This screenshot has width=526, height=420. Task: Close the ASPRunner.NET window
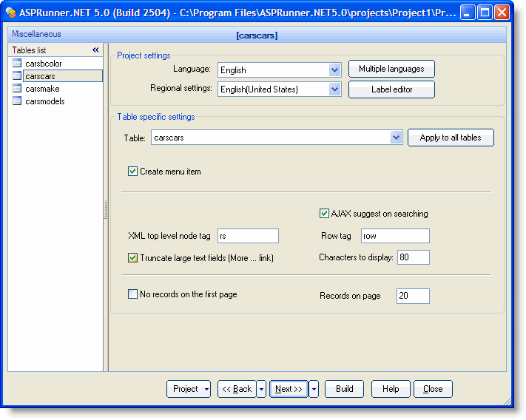(x=502, y=13)
